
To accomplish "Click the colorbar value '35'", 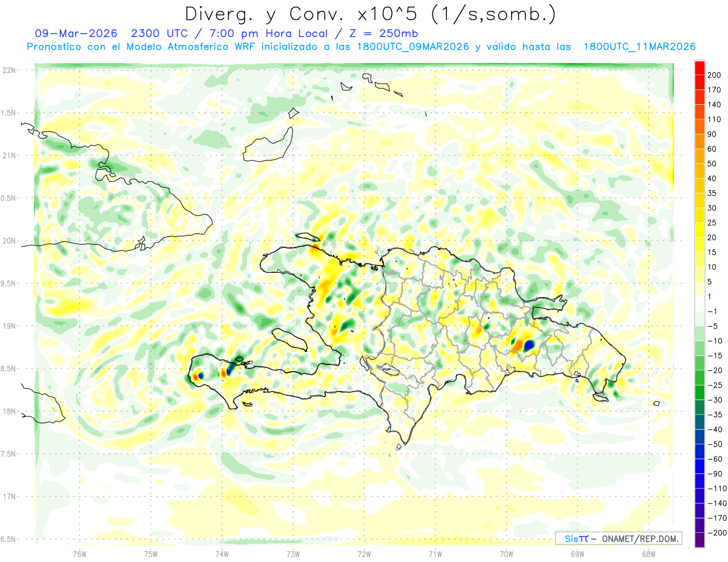I will (712, 193).
